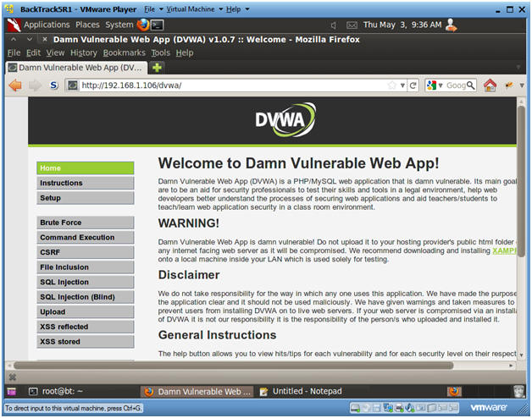Click the VMware devices tray icons
This screenshot has height=418, width=532.
[x=404, y=408]
